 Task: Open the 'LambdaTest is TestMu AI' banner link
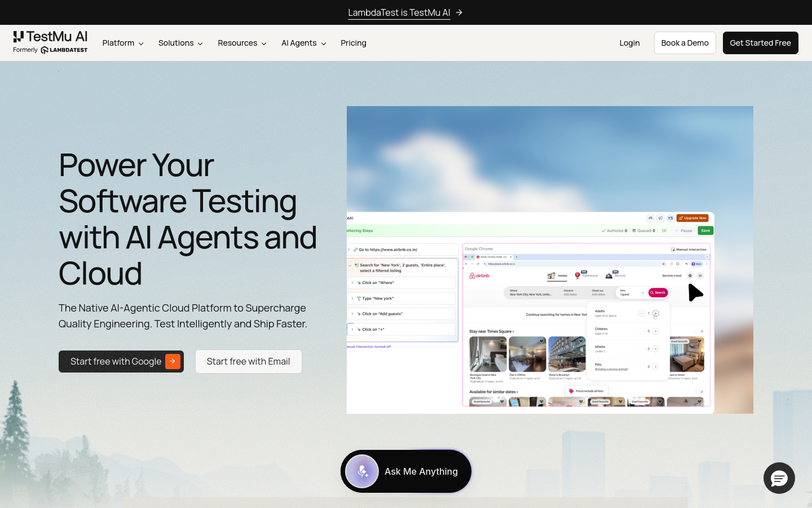pyautogui.click(x=399, y=12)
